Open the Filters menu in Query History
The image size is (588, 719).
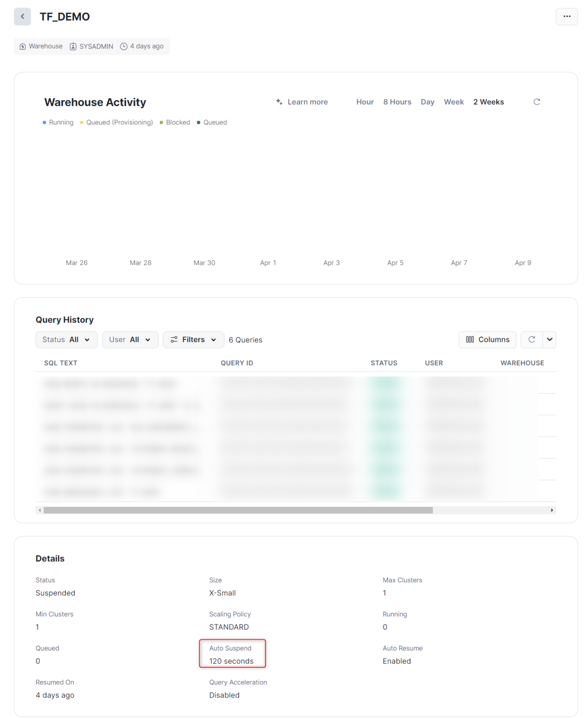[x=193, y=339]
